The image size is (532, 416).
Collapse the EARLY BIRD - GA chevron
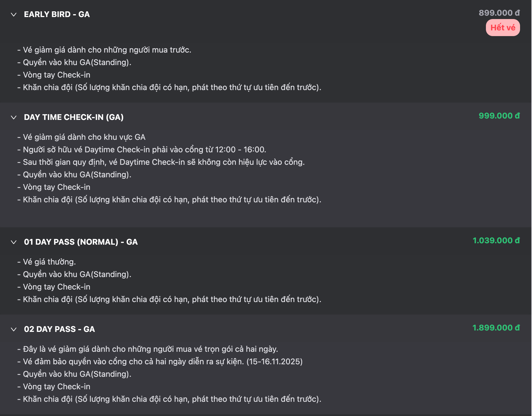[x=14, y=14]
